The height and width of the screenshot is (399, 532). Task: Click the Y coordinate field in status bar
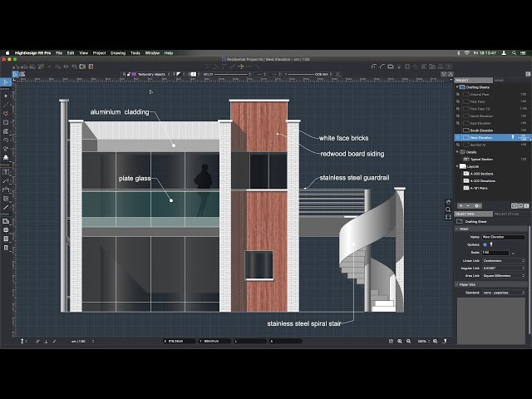click(214, 342)
